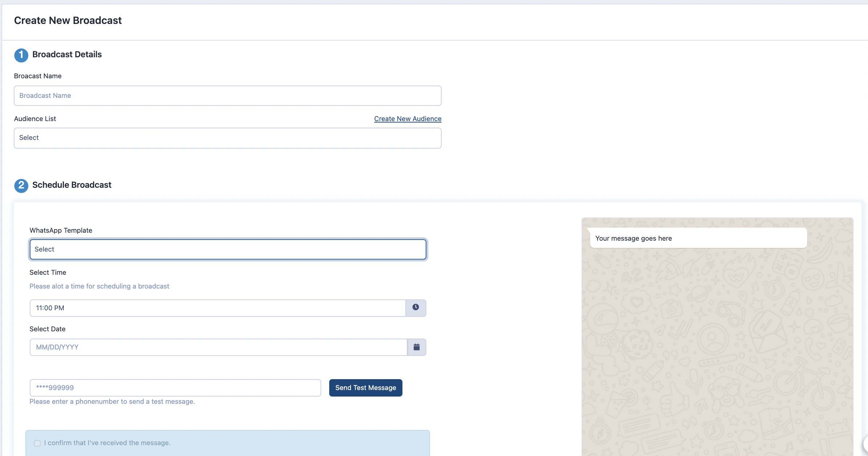
Task: Click the WhatsApp Template label
Action: [x=61, y=230]
